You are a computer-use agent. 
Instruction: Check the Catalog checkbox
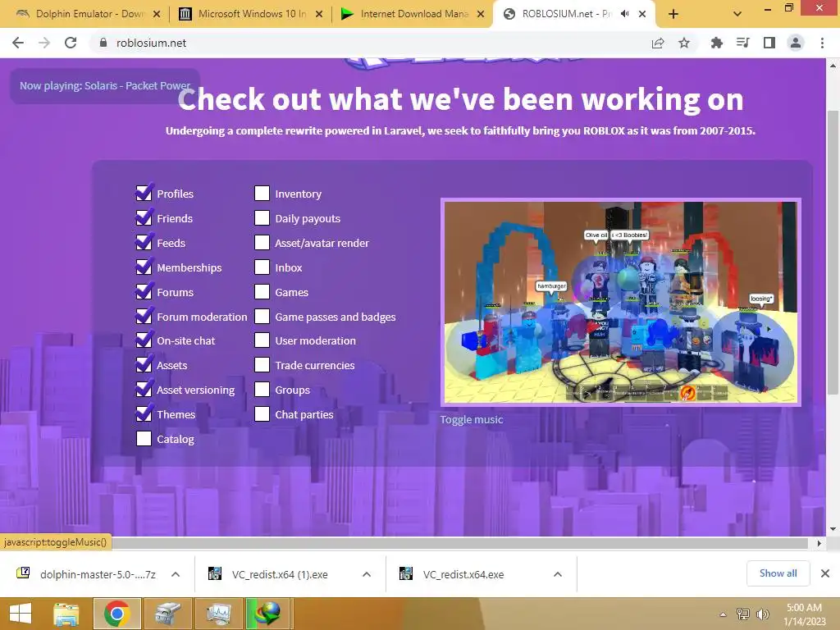coord(144,439)
